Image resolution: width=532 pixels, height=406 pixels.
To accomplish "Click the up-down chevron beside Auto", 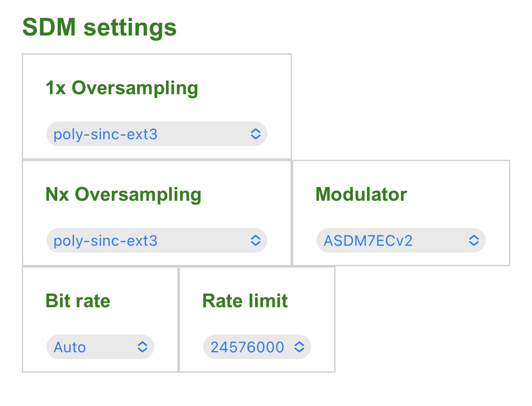I will tap(142, 347).
